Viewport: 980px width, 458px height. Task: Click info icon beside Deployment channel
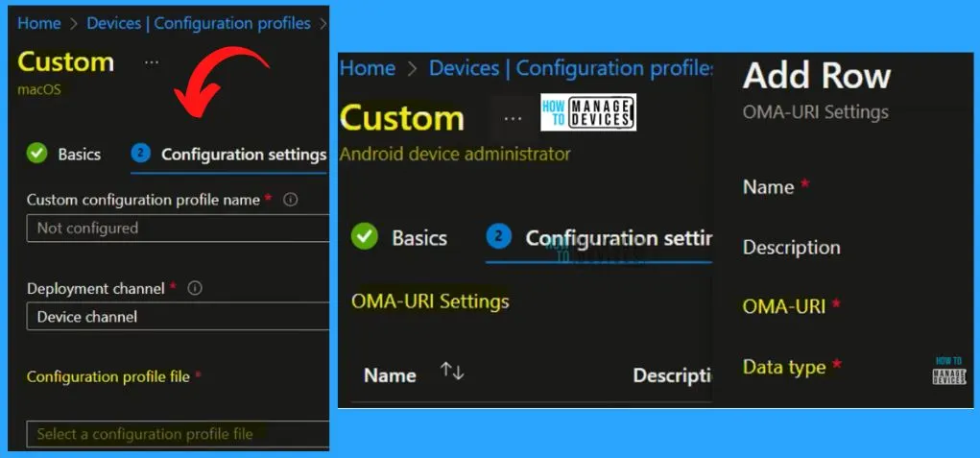pyautogui.click(x=195, y=289)
